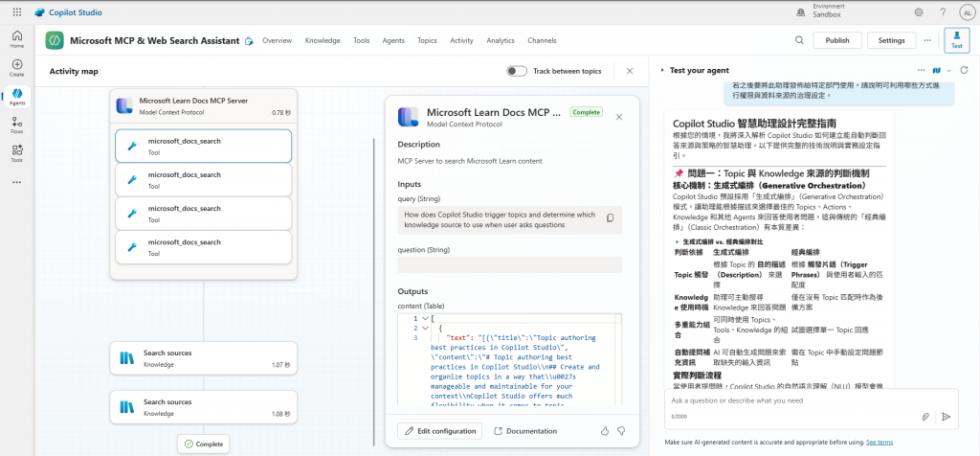Refresh the test conversation

(x=964, y=70)
